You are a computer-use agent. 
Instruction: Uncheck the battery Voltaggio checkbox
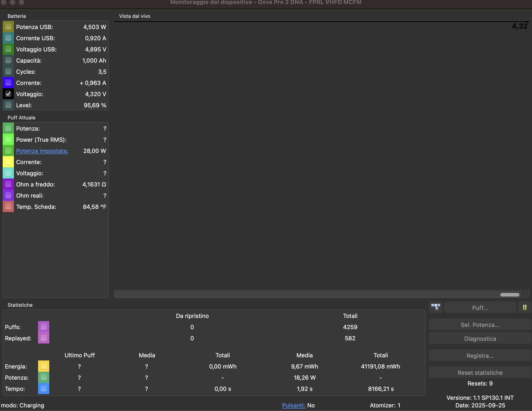point(8,94)
